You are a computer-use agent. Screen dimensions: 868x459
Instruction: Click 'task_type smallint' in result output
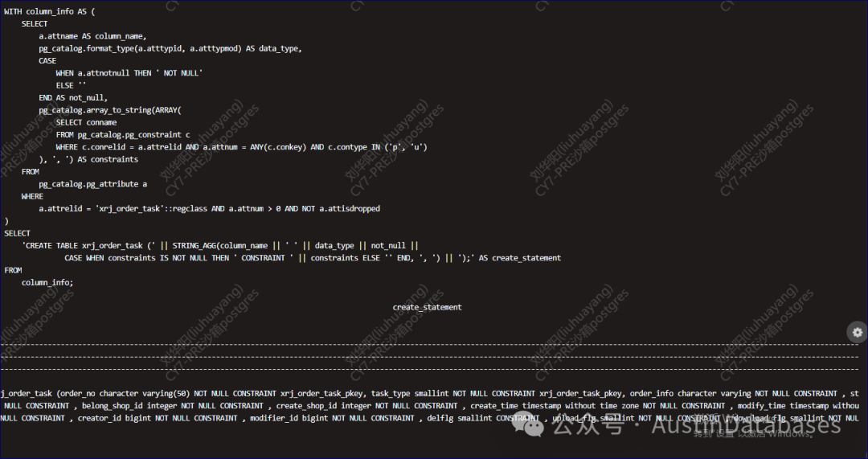(x=410, y=394)
